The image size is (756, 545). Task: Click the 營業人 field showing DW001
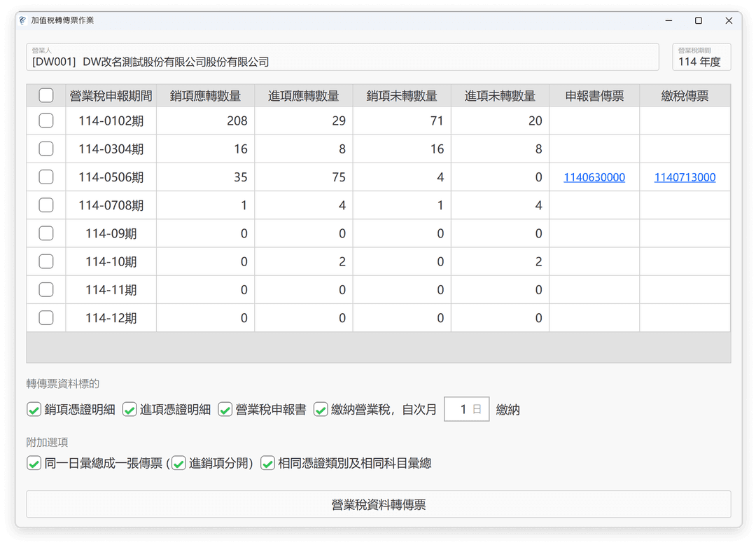pos(343,57)
